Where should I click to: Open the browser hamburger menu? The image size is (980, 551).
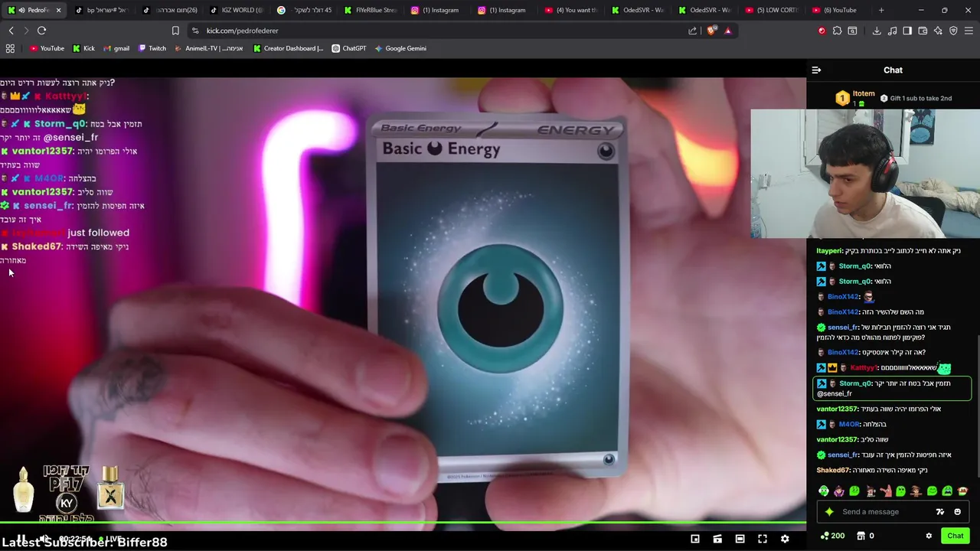[x=969, y=31]
